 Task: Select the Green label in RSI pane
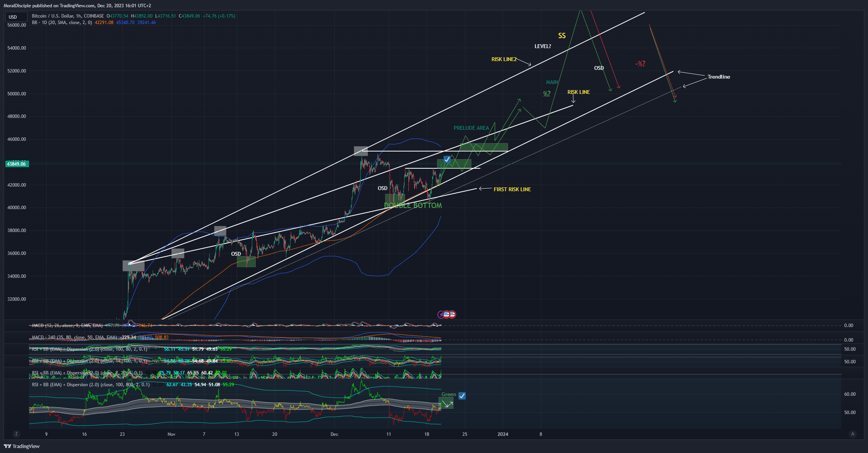[449, 395]
